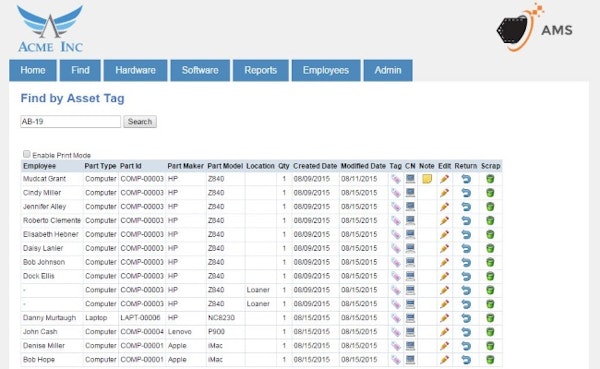The height and width of the screenshot is (369, 600).
Task: Return the asset for Cindy Miller
Action: pos(466,193)
